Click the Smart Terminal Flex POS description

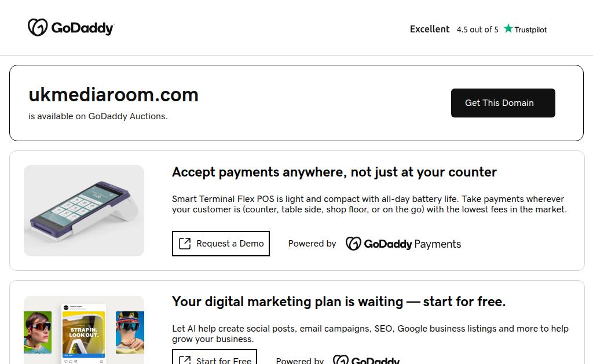point(369,204)
